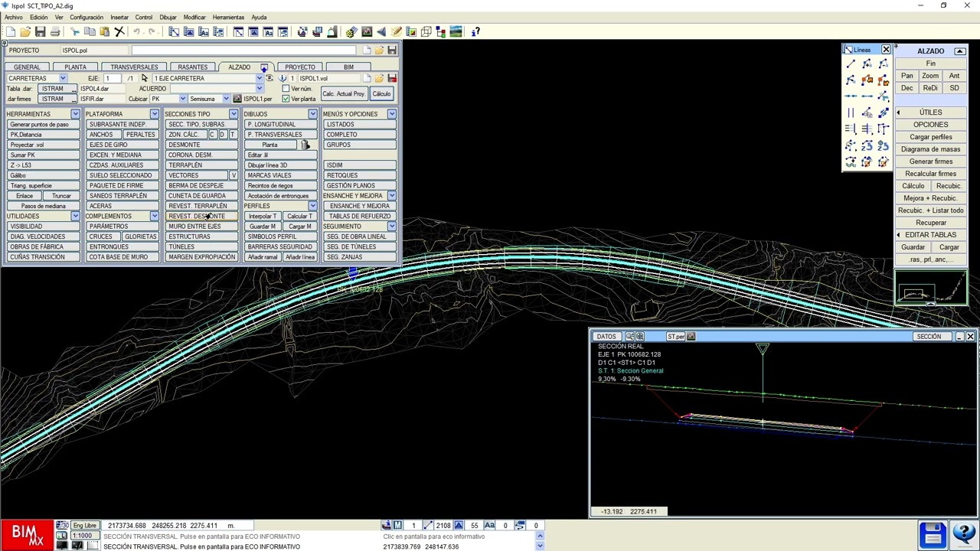
Task: Expand the HERRAMIENTAS section arrow
Action: 75,114
